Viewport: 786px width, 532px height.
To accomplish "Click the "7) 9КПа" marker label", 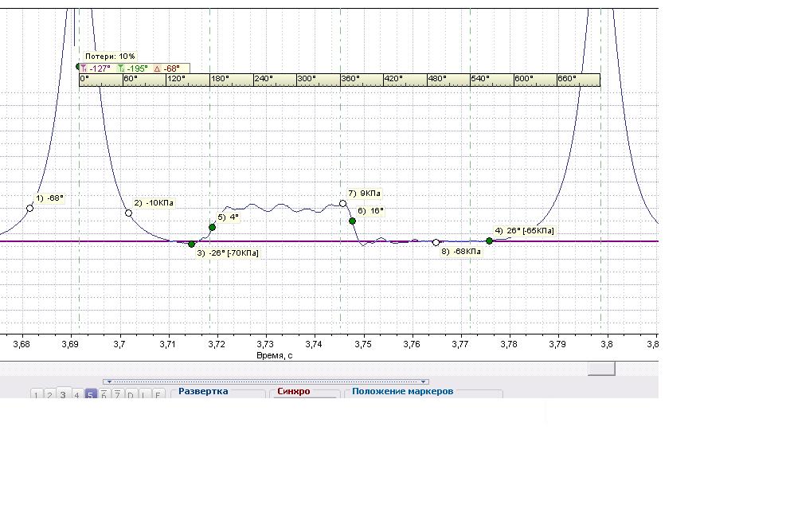I will [365, 193].
